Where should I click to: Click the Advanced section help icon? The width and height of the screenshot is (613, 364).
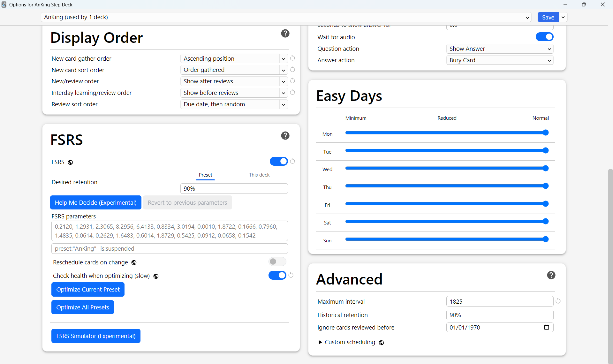[551, 275]
